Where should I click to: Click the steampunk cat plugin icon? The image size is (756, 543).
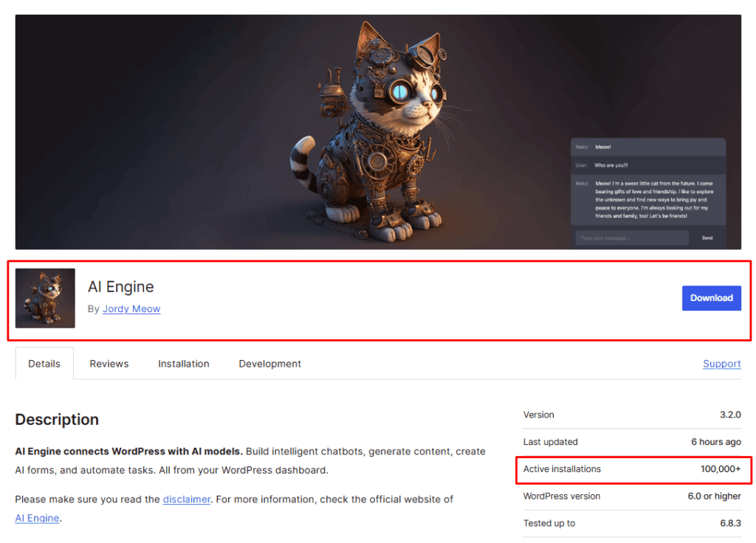(x=45, y=298)
